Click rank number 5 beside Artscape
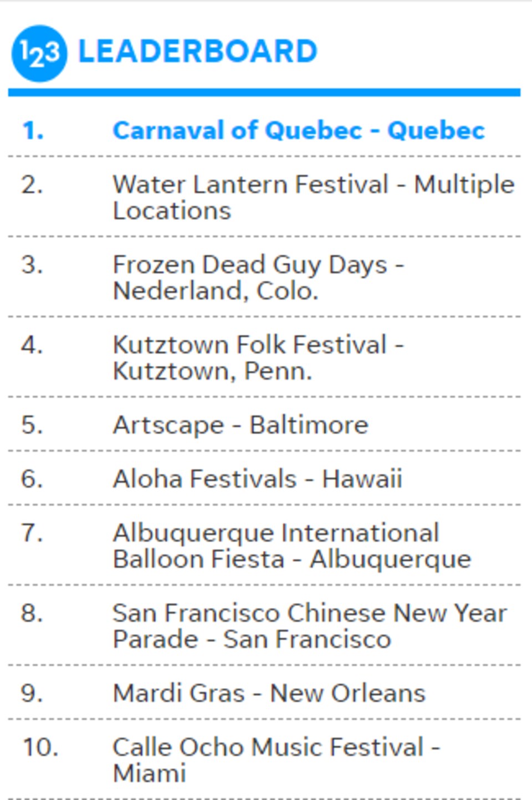532x800 pixels. click(x=32, y=425)
